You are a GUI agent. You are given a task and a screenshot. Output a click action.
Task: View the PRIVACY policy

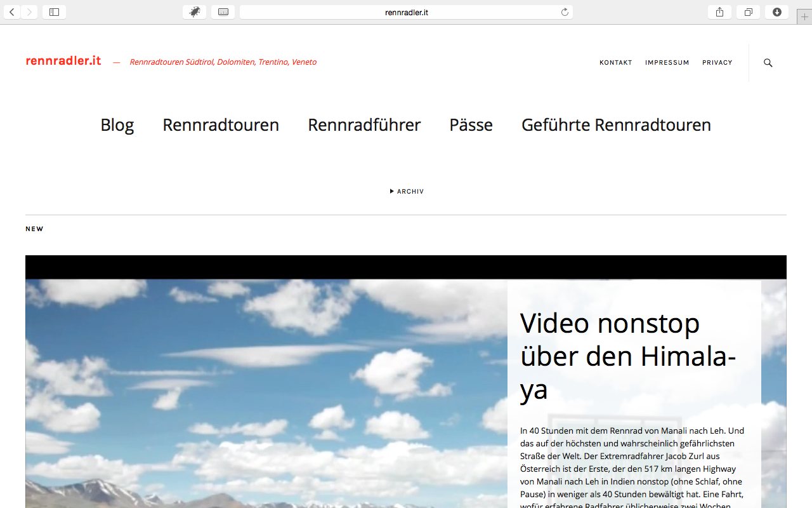pyautogui.click(x=717, y=62)
